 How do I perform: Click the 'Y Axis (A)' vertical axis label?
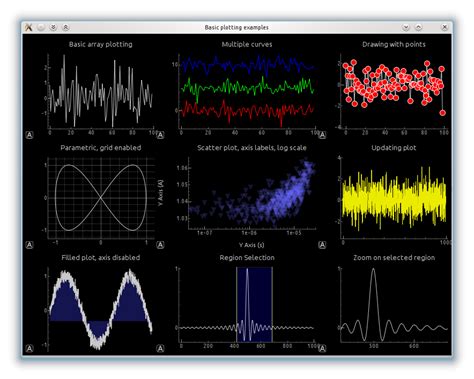tap(161, 193)
